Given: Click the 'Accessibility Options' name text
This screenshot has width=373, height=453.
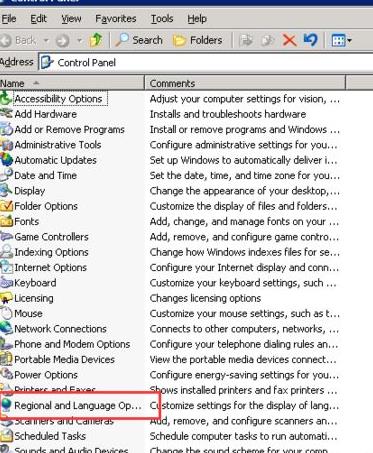Looking at the screenshot, I should (58, 99).
